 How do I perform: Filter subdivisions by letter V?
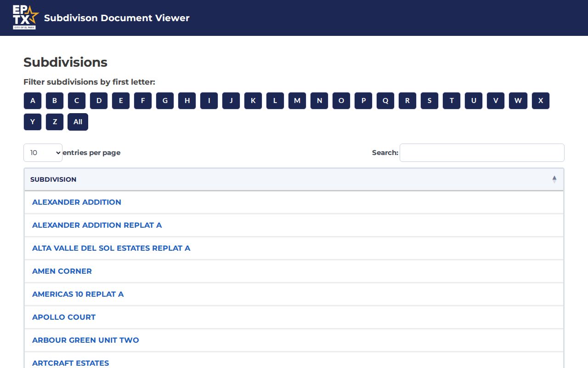click(x=496, y=101)
